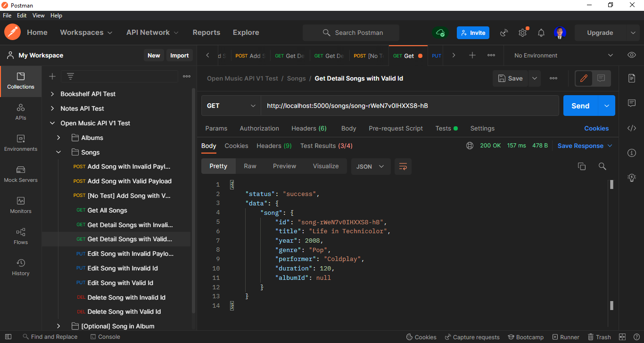This screenshot has width=644, height=343.
Task: Open the Code snippet icon
Action: 632,128
